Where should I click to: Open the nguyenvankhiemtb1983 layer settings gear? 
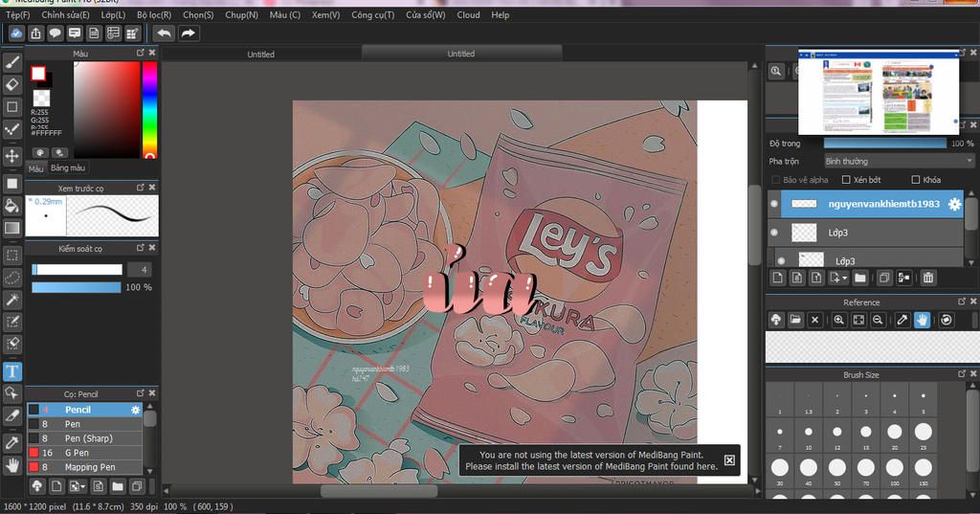tap(954, 204)
